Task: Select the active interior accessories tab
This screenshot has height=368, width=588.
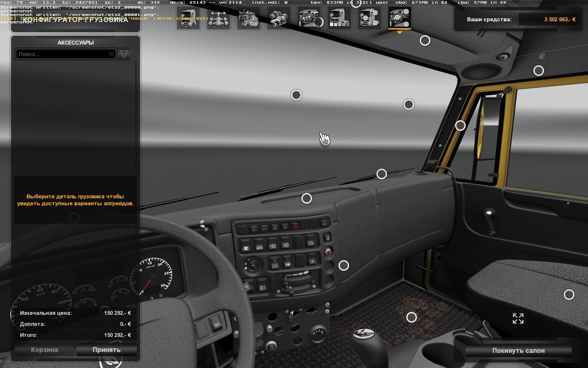Action: (x=400, y=18)
